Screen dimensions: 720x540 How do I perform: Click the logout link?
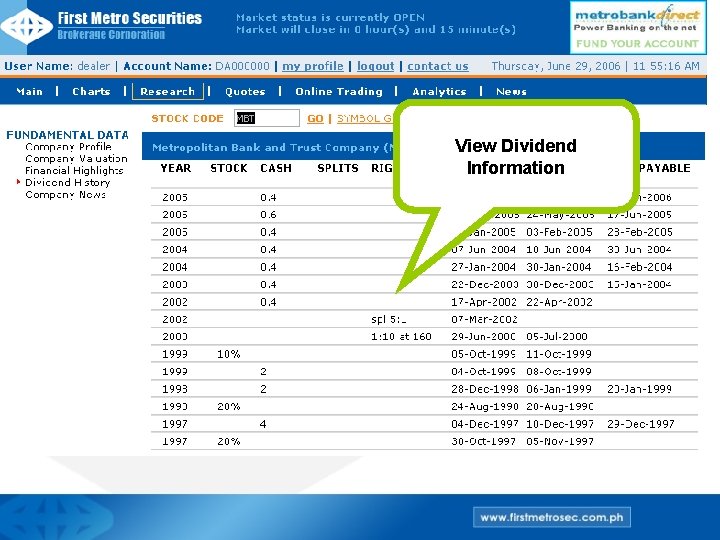point(376,66)
